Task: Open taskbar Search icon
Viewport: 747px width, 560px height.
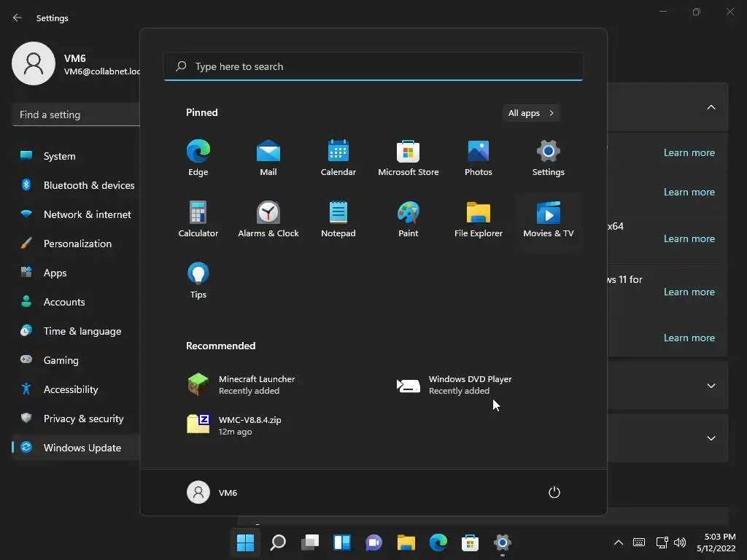Action: click(278, 542)
